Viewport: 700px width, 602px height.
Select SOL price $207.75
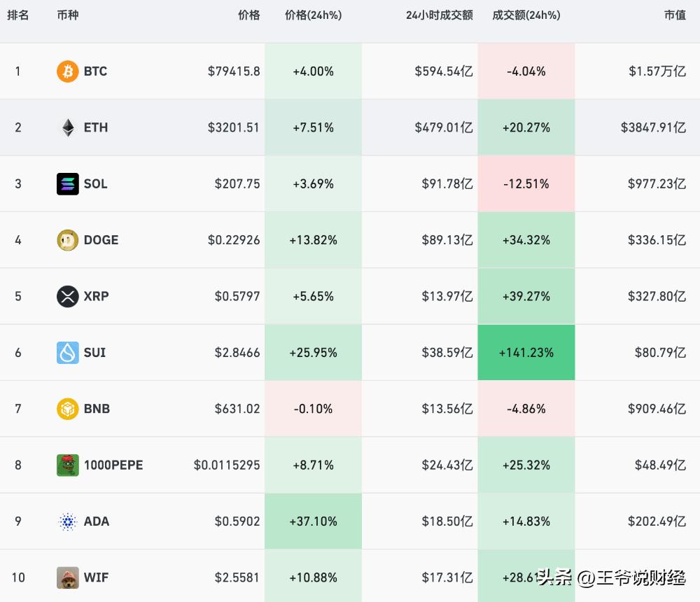pos(237,184)
